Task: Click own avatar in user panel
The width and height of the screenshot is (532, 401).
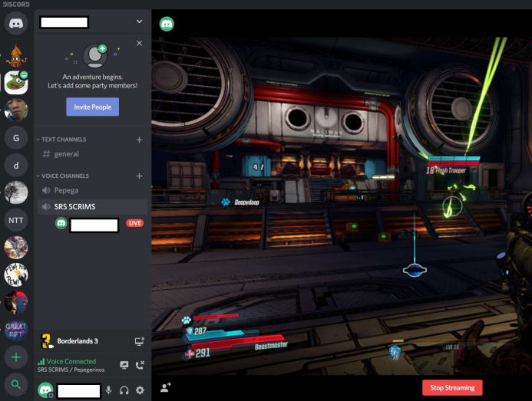Action: tap(45, 390)
